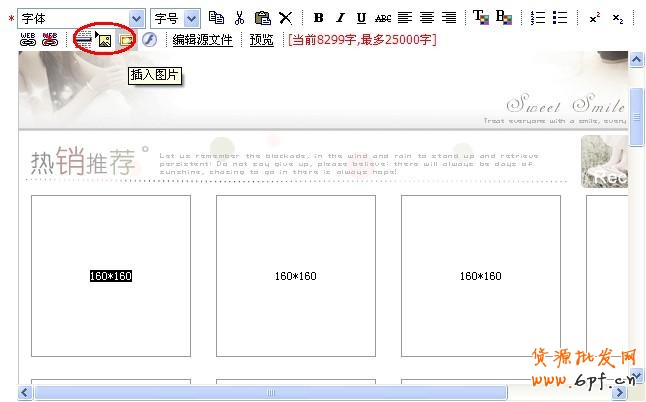Viewport: 646px width, 402px height.
Task: Insert a Flash object
Action: coord(149,40)
